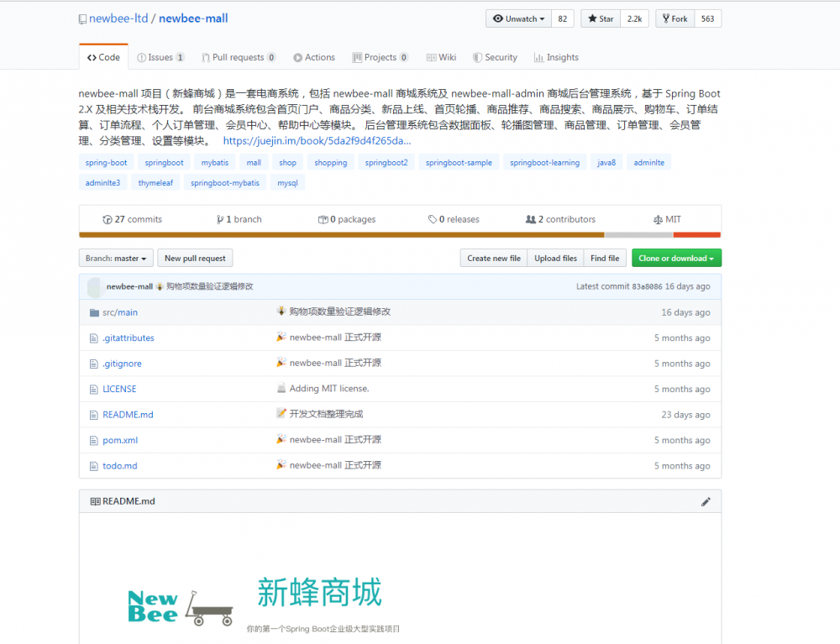
Task: Click the New pull request button
Action: [x=195, y=258]
